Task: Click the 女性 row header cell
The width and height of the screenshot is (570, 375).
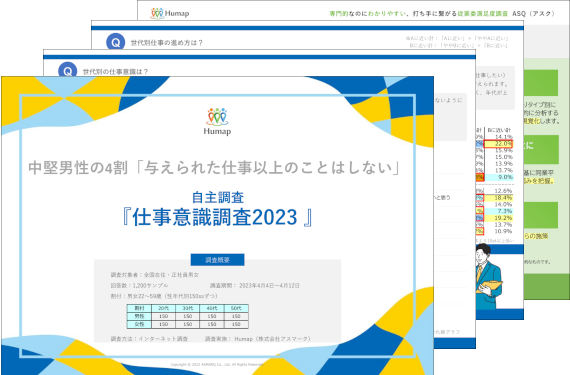Action: coord(139,324)
